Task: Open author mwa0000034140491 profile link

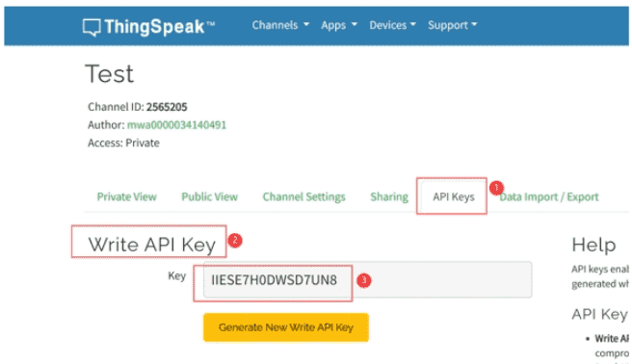Action: pyautogui.click(x=176, y=125)
